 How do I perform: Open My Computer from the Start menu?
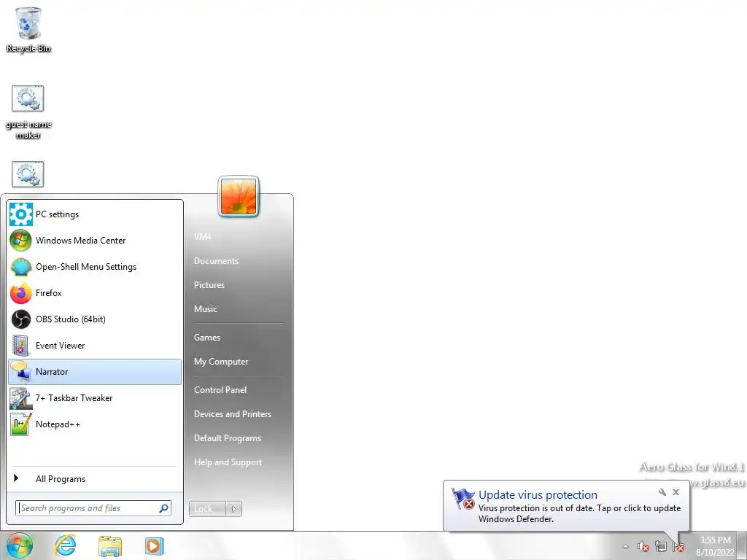[221, 362]
